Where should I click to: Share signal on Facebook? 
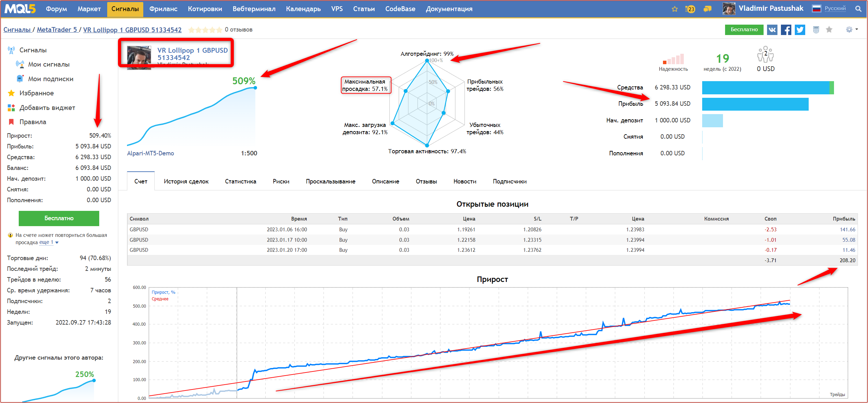tap(786, 30)
